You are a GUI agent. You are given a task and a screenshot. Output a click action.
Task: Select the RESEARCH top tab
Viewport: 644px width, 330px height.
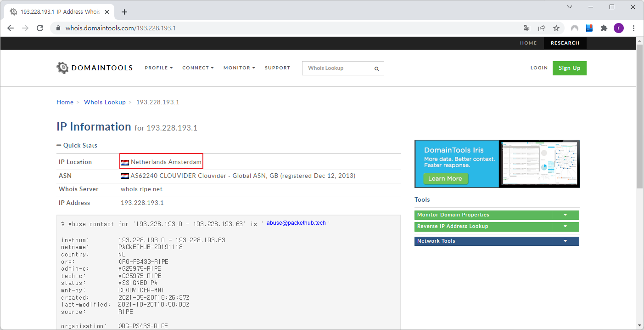coord(565,43)
